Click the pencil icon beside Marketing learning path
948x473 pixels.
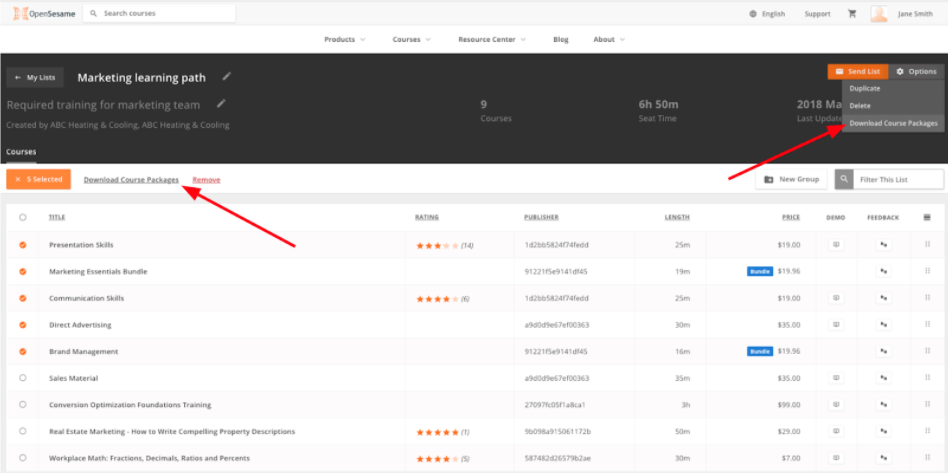(227, 76)
